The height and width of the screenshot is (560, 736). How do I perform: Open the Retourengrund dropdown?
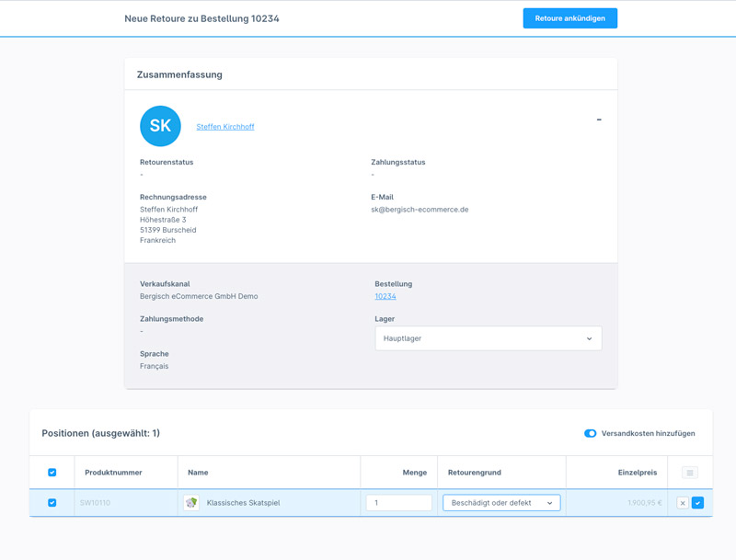[x=501, y=503]
